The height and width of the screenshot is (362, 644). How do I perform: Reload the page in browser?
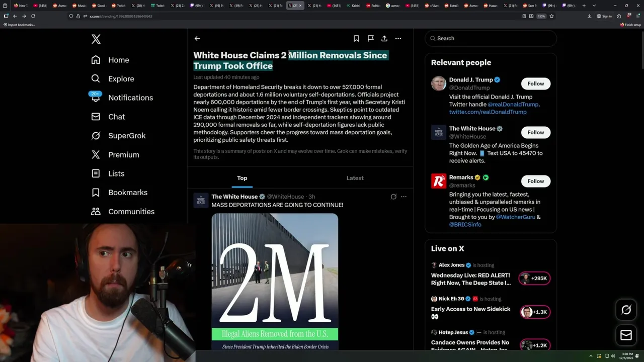click(33, 16)
